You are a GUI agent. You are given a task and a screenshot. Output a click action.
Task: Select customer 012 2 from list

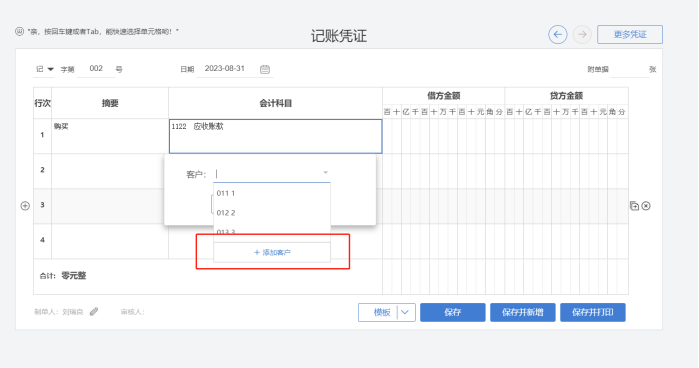click(272, 213)
